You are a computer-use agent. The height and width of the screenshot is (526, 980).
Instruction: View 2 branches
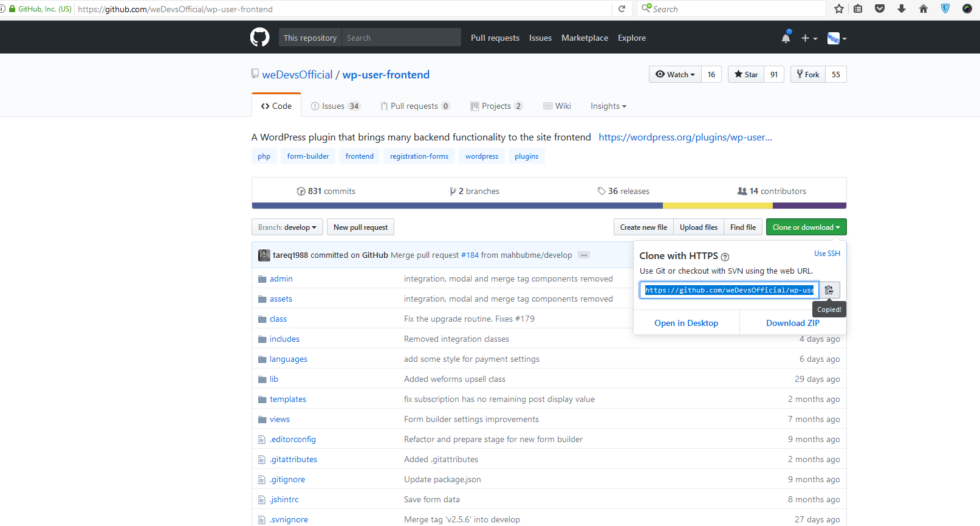[475, 191]
